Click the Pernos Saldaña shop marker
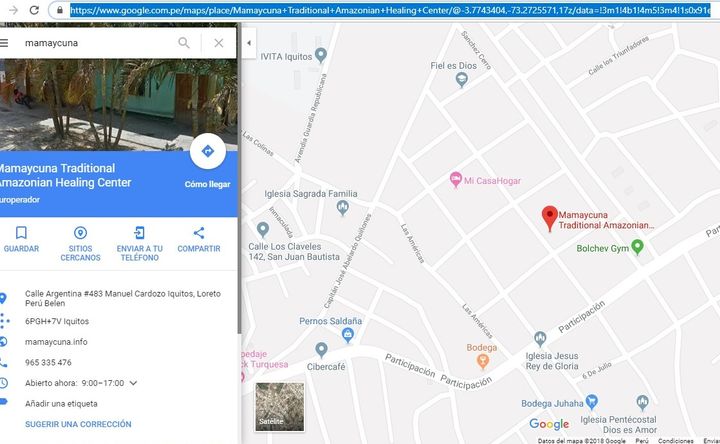This screenshot has width=720, height=444. pos(348,335)
